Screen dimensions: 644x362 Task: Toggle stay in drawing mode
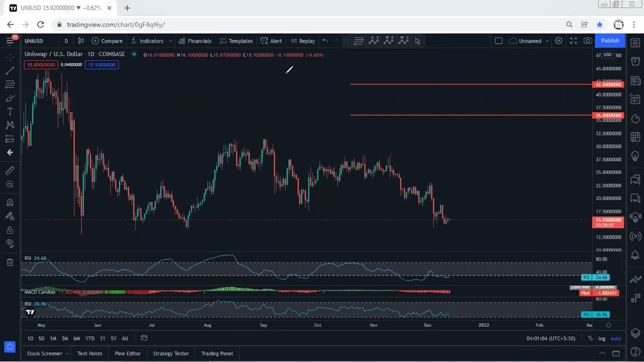click(x=10, y=216)
